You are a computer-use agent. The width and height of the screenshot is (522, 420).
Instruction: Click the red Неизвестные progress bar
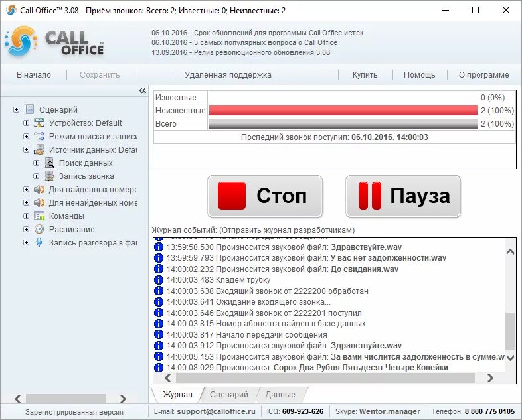(343, 110)
